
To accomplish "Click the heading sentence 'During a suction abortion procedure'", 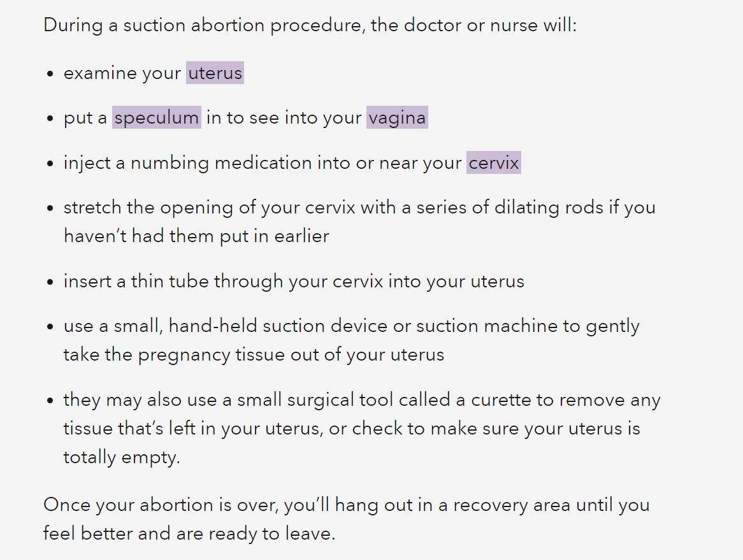I will (x=310, y=25).
